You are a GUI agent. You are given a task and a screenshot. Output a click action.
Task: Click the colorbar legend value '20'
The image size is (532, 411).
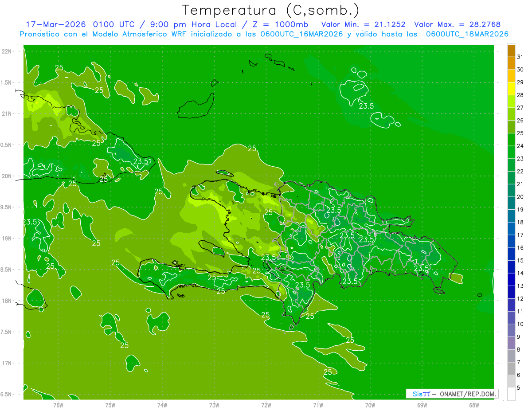click(x=520, y=197)
